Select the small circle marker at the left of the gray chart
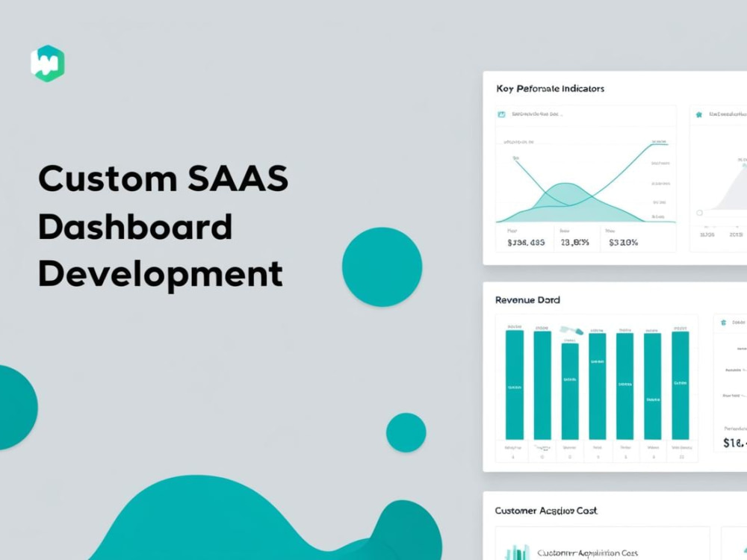The width and height of the screenshot is (747, 560). pos(699,213)
